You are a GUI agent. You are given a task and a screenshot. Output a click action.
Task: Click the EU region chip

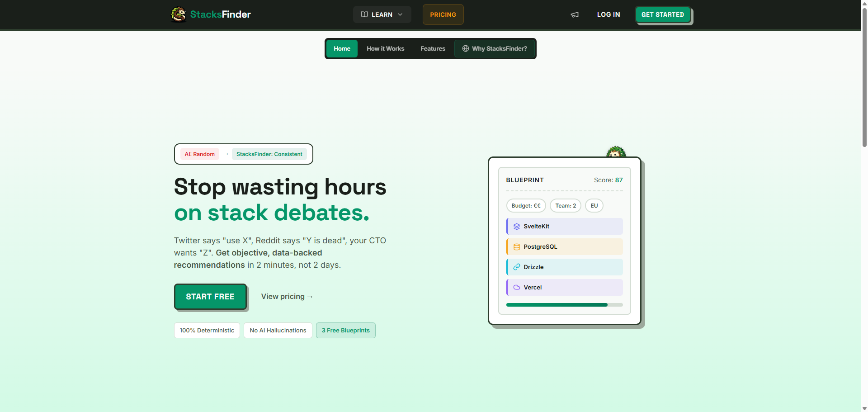pyautogui.click(x=594, y=206)
